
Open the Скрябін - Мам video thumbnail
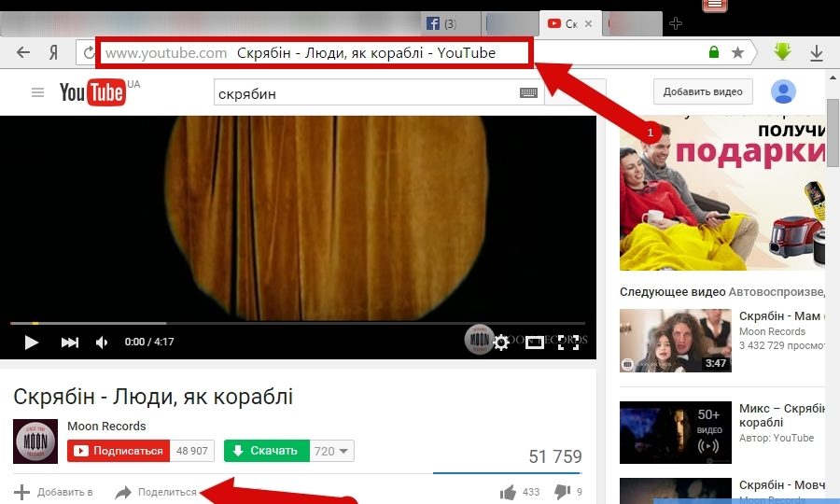[x=676, y=340]
